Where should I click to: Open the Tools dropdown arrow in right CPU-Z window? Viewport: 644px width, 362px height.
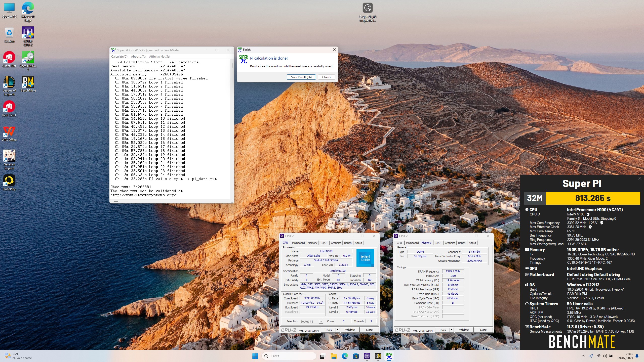coord(452,330)
